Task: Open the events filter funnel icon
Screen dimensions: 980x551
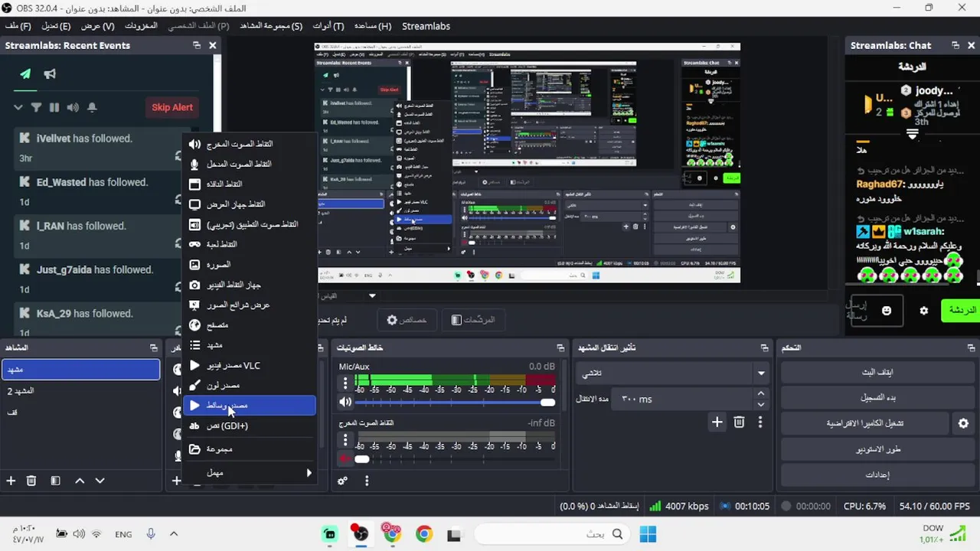Action: pyautogui.click(x=36, y=108)
